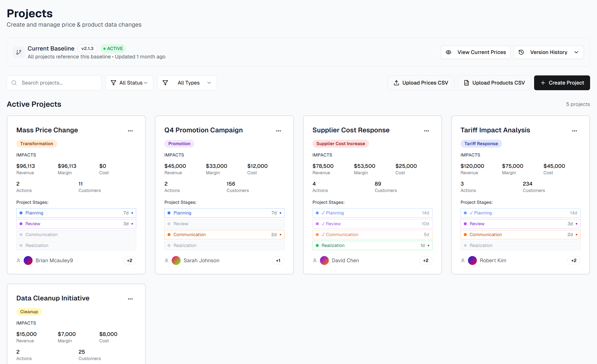Click the Upload Products CSV button
Image resolution: width=597 pixels, height=364 pixels.
[x=494, y=83]
